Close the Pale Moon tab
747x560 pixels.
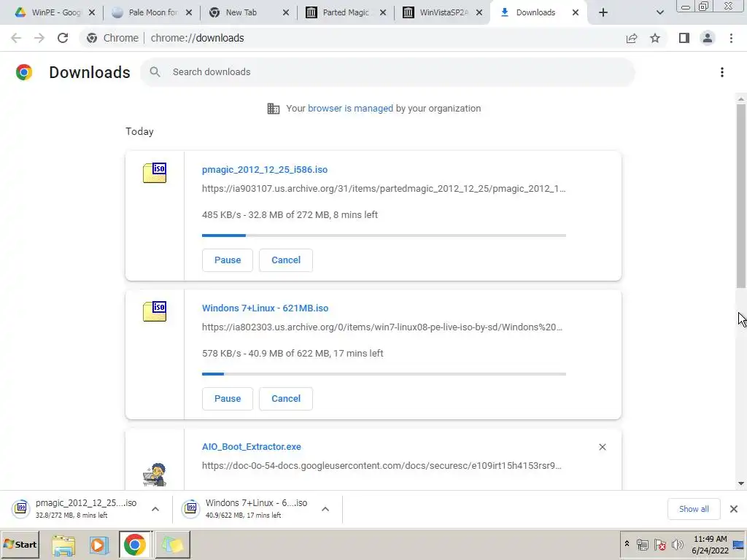point(189,12)
